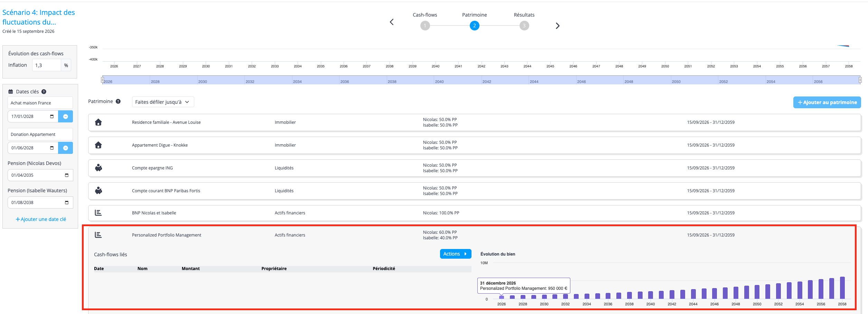Click piggy bank icon for BNP Paribas Fortis account

99,191
